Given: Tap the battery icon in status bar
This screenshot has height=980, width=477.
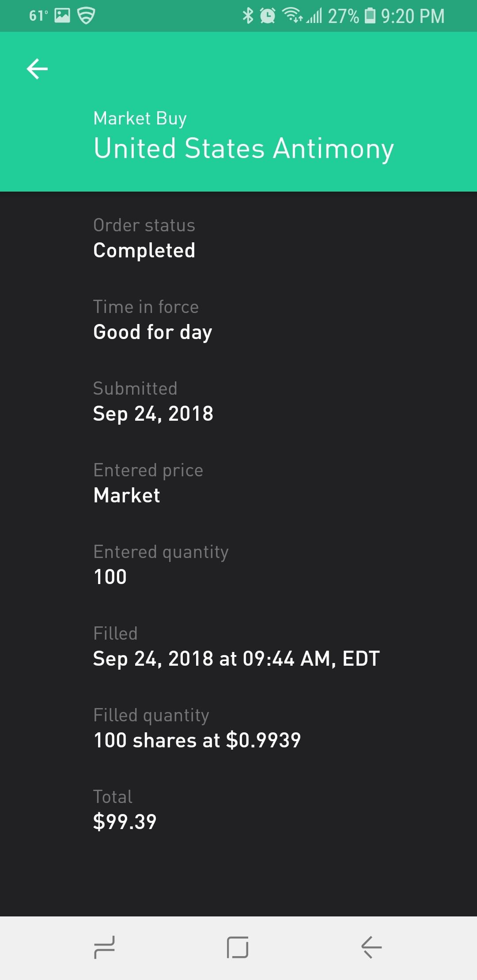Looking at the screenshot, I should point(370,16).
